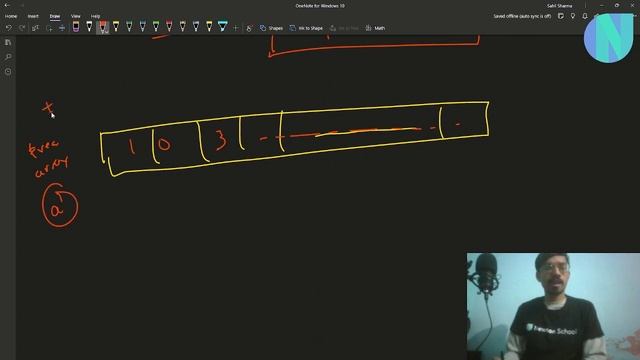Image resolution: width=640 pixels, height=360 pixels.
Task: Open the sticky notes feed icon
Action: coord(561,16)
